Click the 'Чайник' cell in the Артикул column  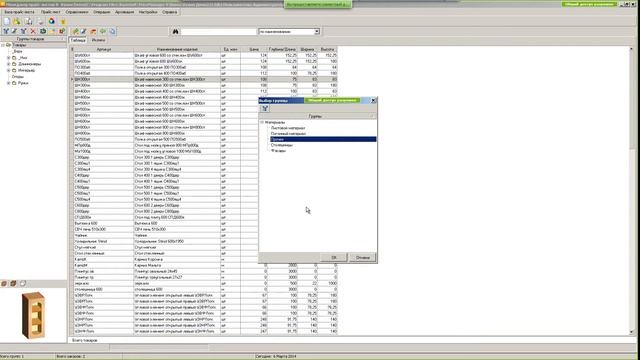point(81,236)
